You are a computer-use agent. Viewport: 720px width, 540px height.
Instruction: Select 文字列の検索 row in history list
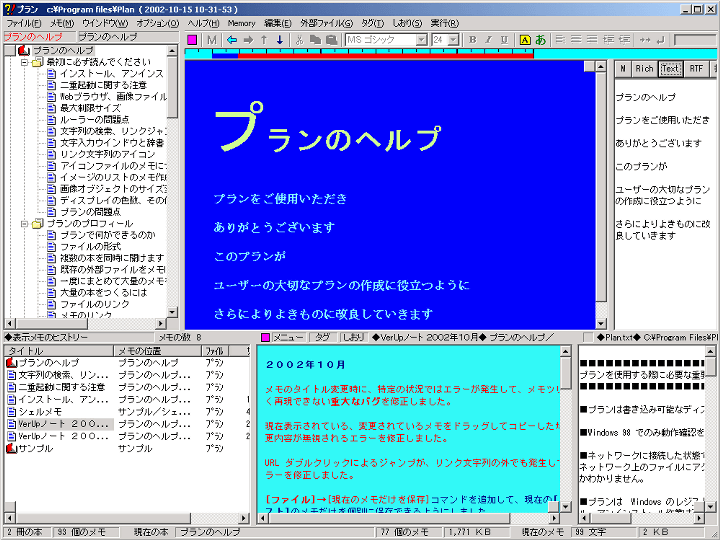128,375
